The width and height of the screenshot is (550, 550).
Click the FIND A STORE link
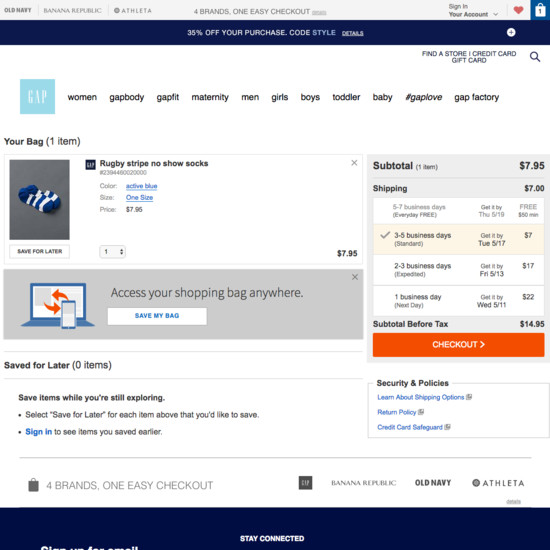click(x=444, y=54)
